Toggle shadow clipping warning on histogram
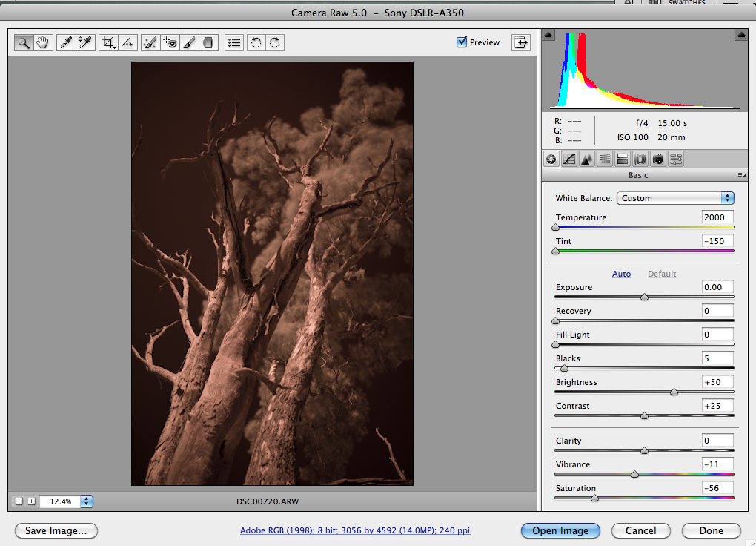 (x=548, y=35)
